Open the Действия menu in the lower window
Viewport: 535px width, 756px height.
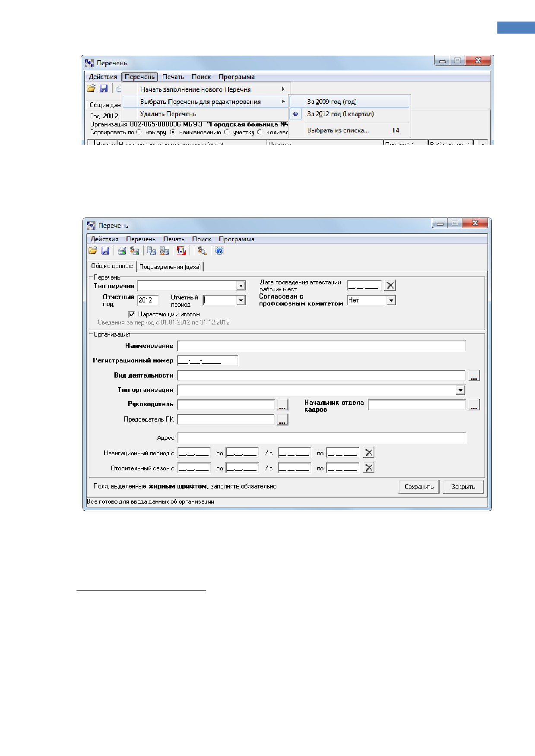point(104,239)
